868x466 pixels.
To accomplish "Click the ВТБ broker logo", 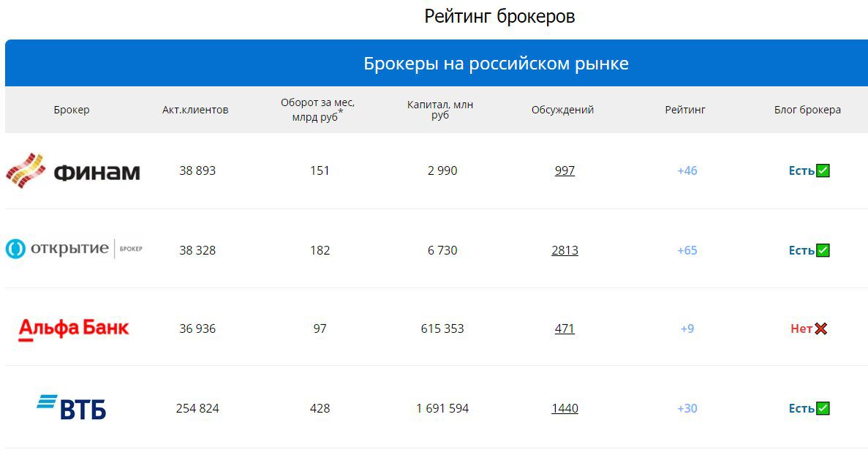I will click(x=73, y=408).
